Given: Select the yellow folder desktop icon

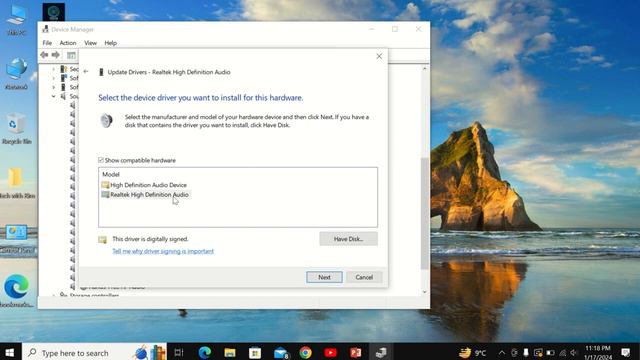Looking at the screenshot, I should tap(16, 182).
